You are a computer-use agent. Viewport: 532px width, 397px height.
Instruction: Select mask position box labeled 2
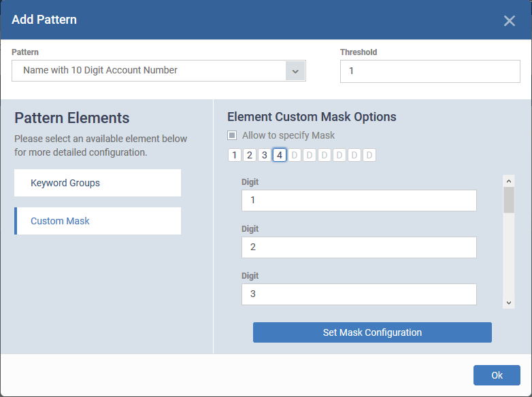(x=250, y=155)
